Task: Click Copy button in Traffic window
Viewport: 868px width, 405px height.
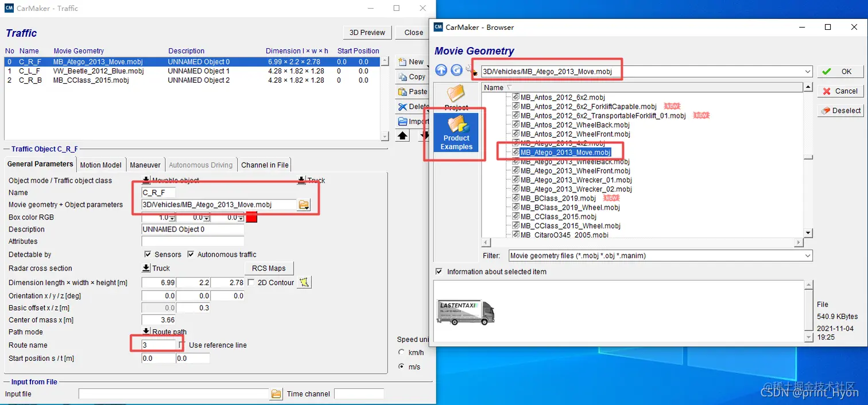Action: pos(411,76)
